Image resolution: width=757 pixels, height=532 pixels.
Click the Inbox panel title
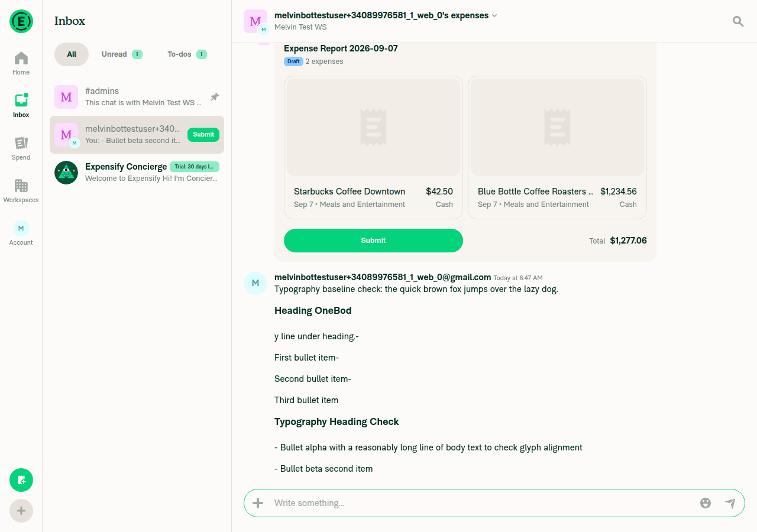70,21
